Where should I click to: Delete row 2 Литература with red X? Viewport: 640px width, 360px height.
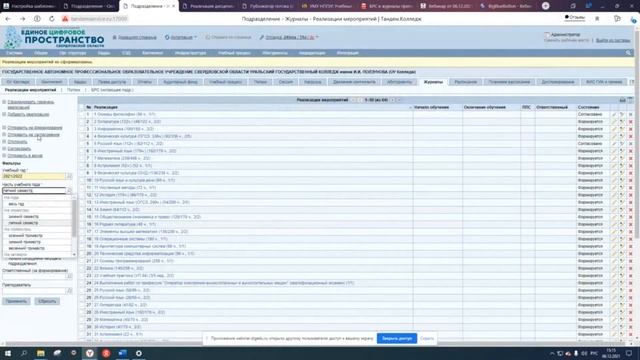[x=630, y=122]
